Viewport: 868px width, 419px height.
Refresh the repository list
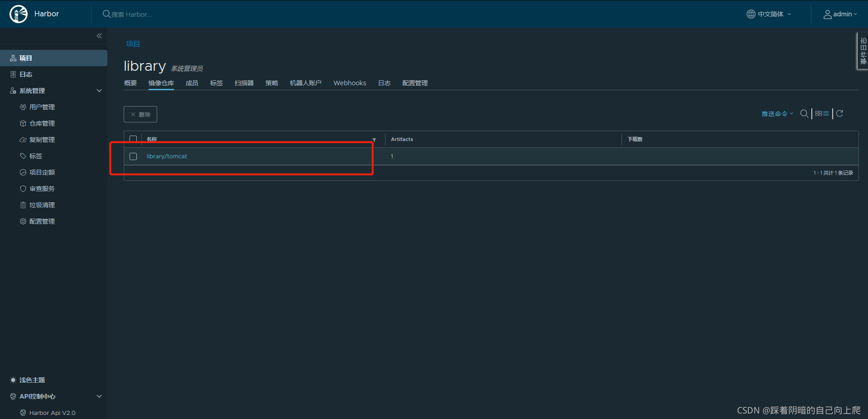[839, 113]
